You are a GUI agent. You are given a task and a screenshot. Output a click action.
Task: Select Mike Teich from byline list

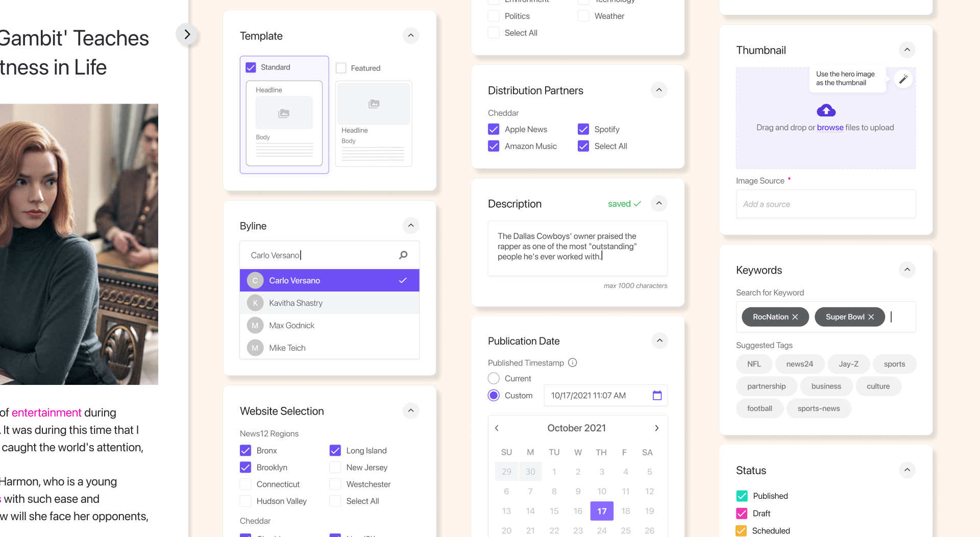coord(330,348)
